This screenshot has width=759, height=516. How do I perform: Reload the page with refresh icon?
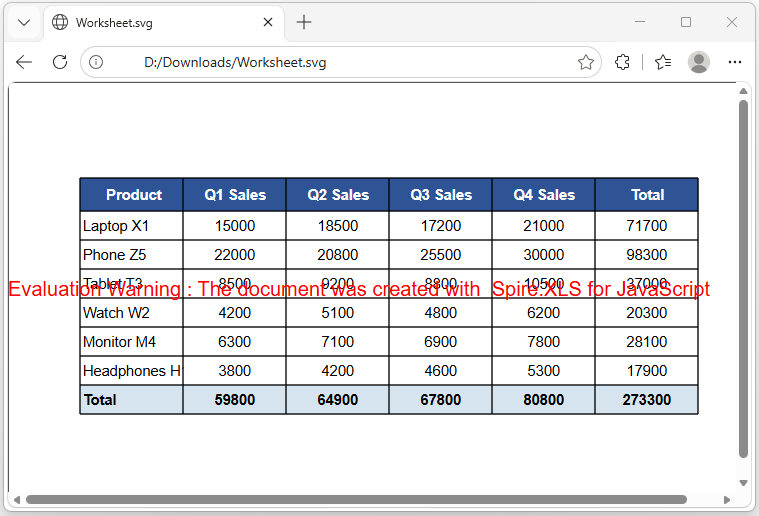click(x=60, y=62)
